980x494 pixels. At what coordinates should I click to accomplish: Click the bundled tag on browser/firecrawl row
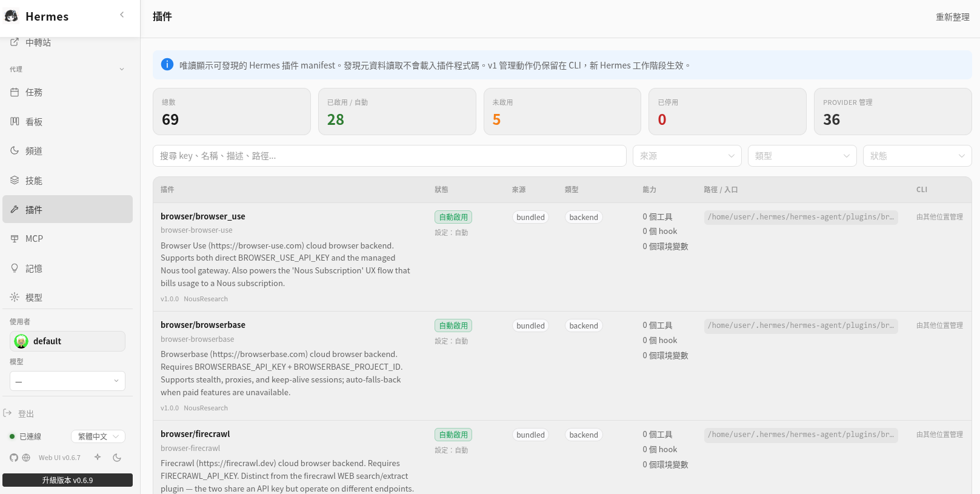(x=531, y=435)
